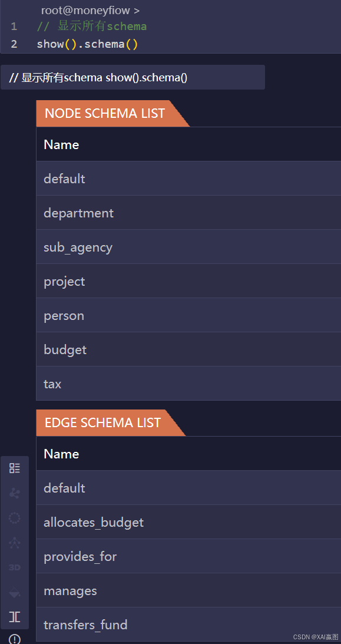
Task: Choose the transfers_fund edge row
Action: click(189, 625)
